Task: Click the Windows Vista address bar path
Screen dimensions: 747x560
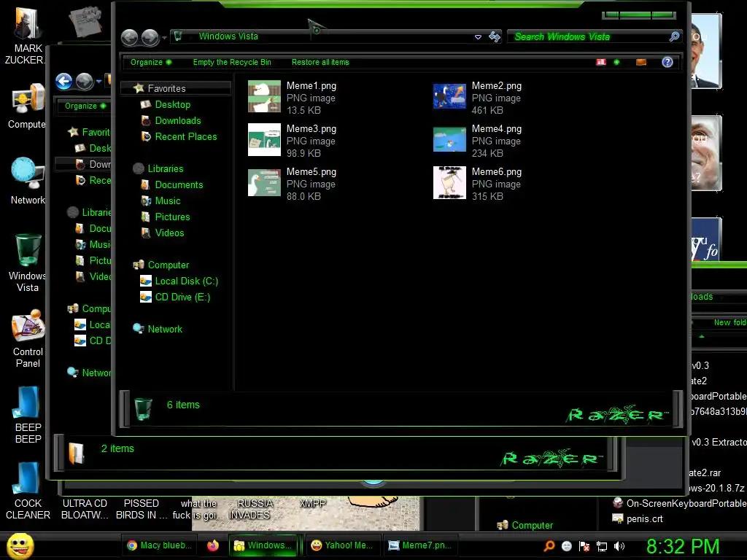Action: coord(228,36)
